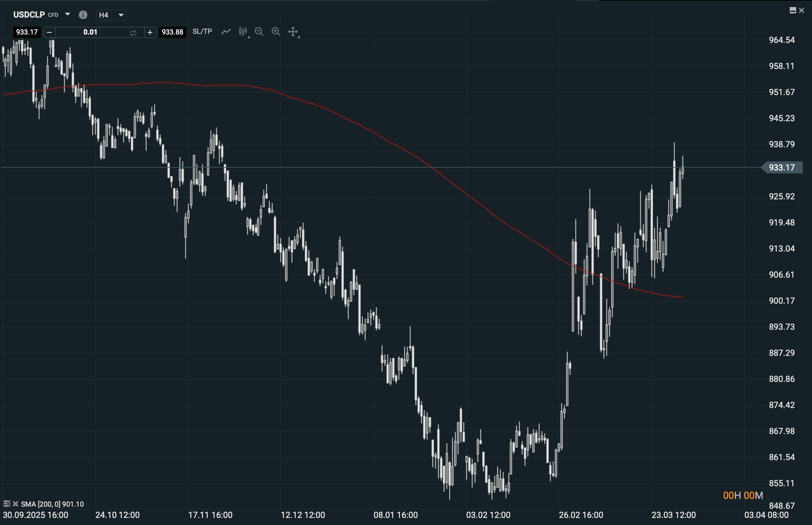The height and width of the screenshot is (525, 812).
Task: Click the USDCLP symbol name
Action: (29, 15)
